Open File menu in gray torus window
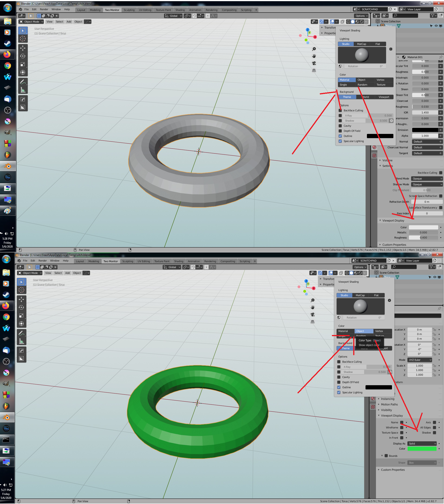The height and width of the screenshot is (504, 444). click(27, 9)
